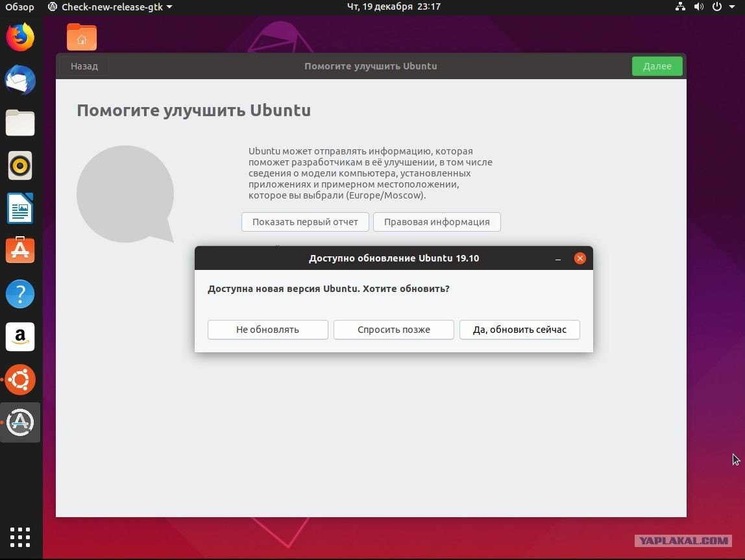Open the Обзор activities overview
The height and width of the screenshot is (560, 745).
coord(19,6)
